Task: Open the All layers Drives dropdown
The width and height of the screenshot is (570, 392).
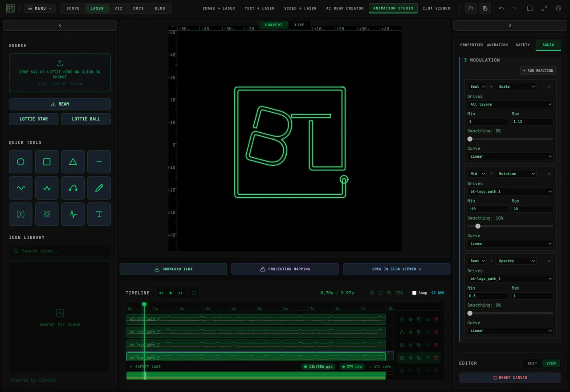Action: click(x=510, y=104)
